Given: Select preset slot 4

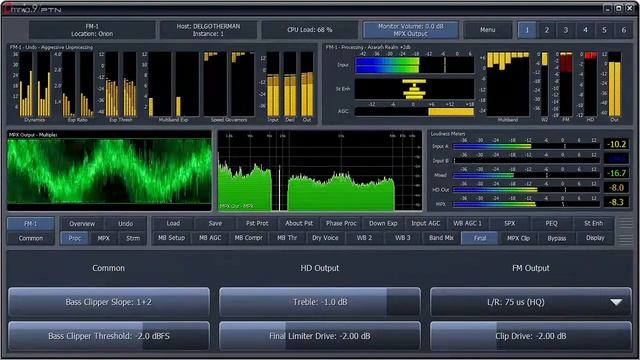Looking at the screenshot, I should tap(585, 30).
